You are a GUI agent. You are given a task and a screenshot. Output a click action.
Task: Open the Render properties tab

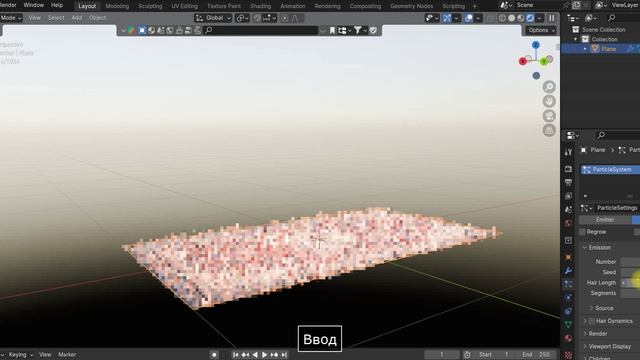coord(568,169)
